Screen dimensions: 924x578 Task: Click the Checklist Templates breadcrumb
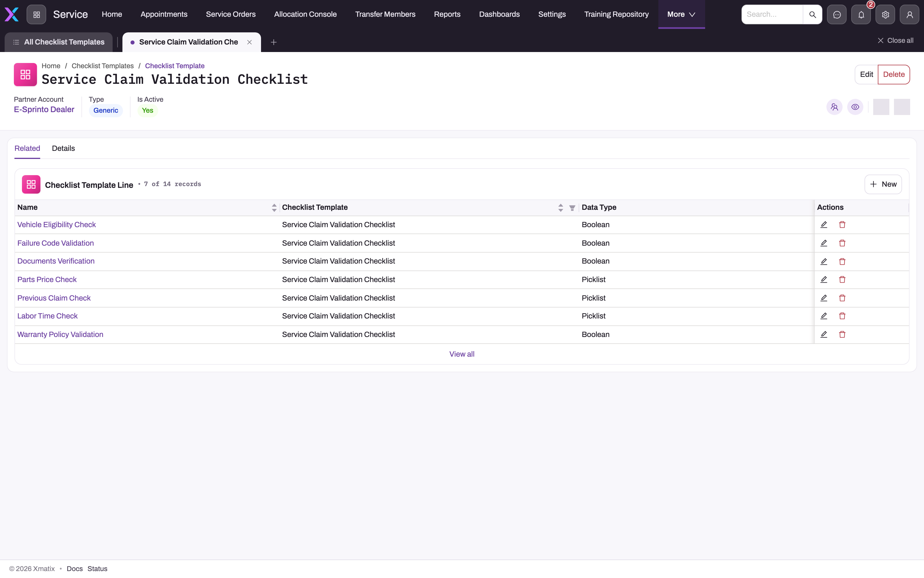(103, 66)
